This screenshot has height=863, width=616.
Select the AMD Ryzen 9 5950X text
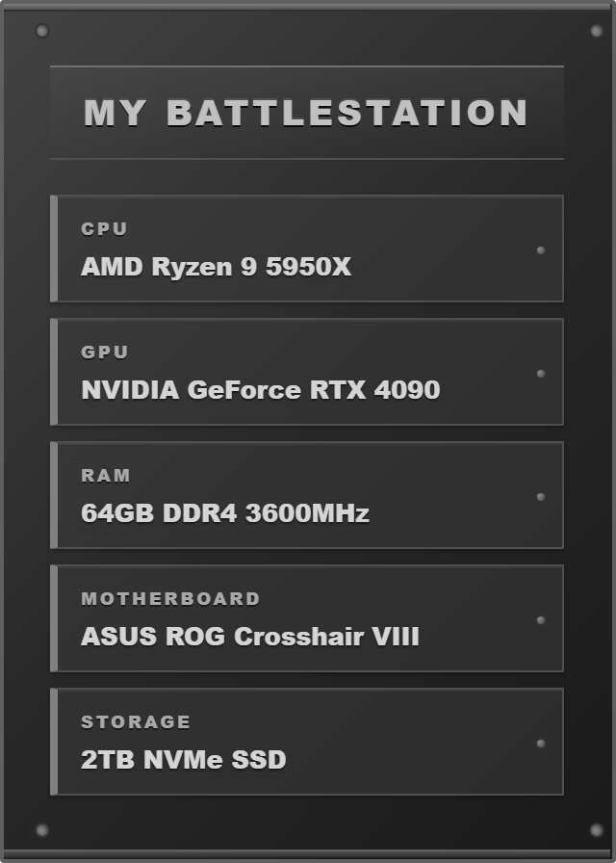coord(216,267)
